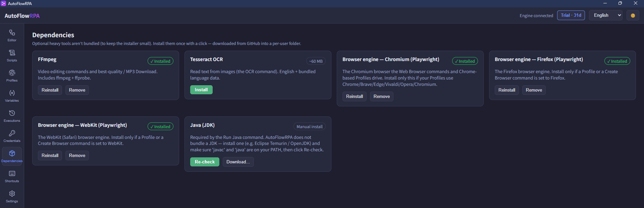
Task: Select the Dependencies cube icon
Action: pyautogui.click(x=12, y=153)
